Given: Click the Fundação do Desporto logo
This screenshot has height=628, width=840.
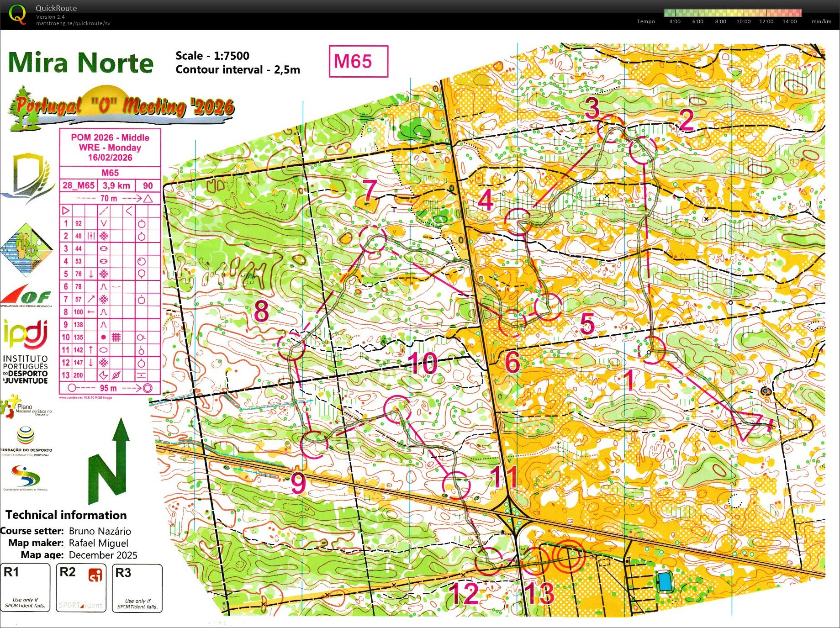Looking at the screenshot, I should (x=26, y=441).
